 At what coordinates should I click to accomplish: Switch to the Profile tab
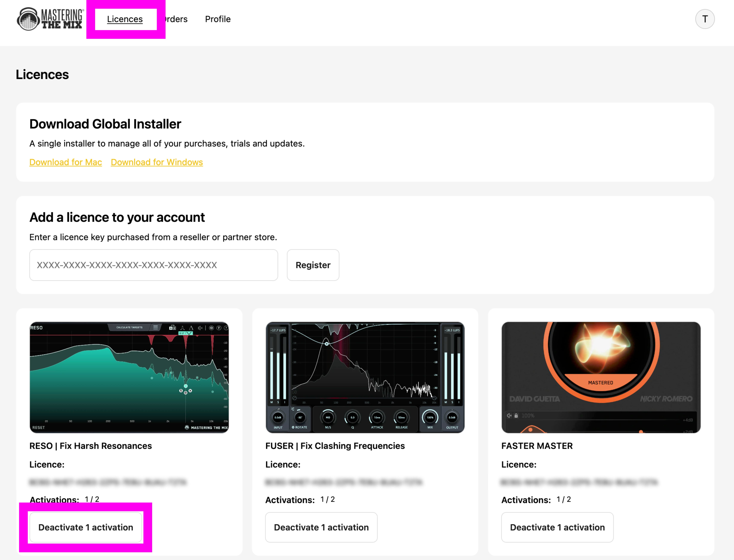click(x=218, y=19)
